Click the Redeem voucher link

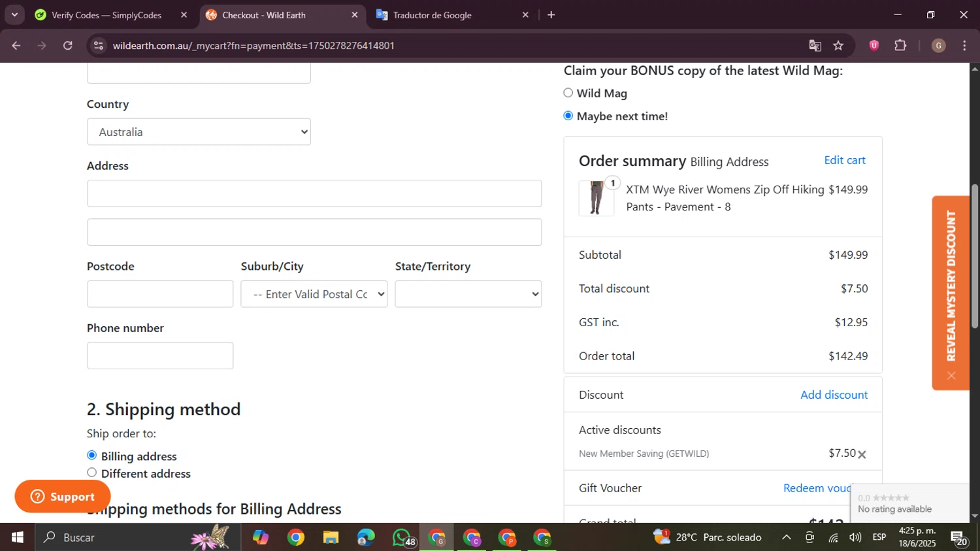(x=818, y=488)
